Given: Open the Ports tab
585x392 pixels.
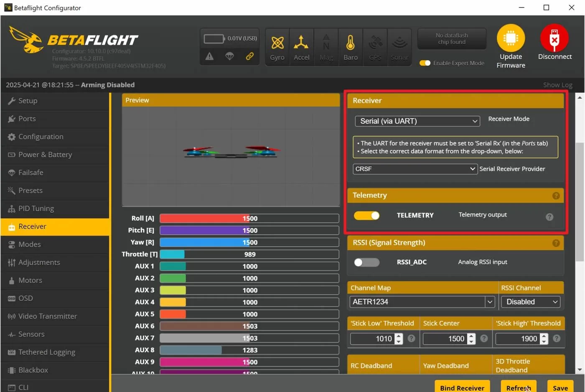Looking at the screenshot, I should coord(55,119).
